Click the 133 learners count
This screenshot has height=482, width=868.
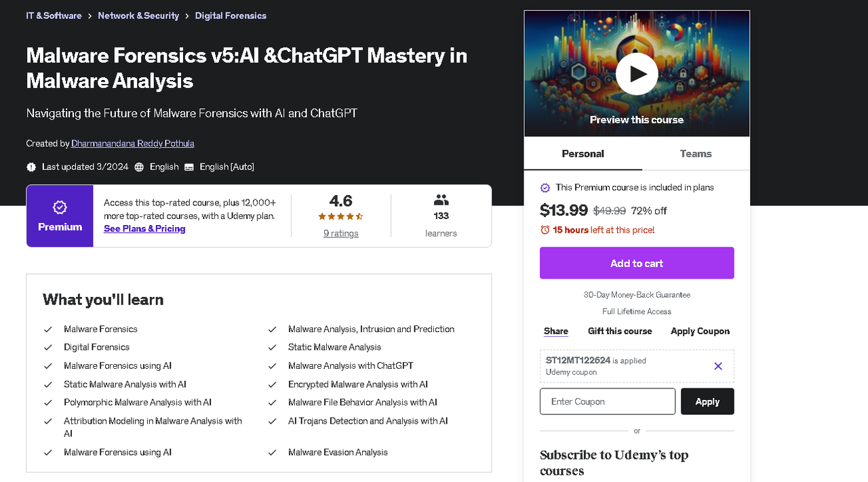coord(441,216)
